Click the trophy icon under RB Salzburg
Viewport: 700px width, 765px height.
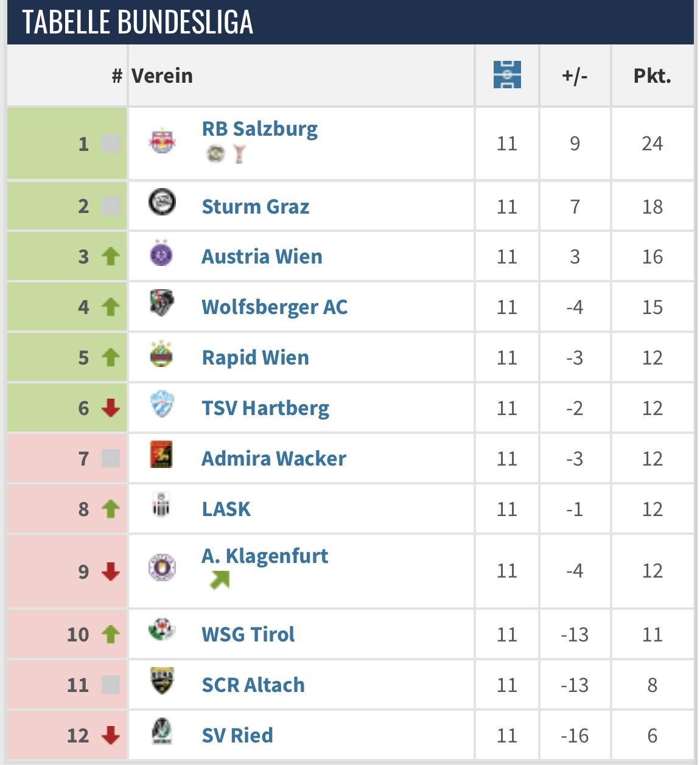coord(239,154)
